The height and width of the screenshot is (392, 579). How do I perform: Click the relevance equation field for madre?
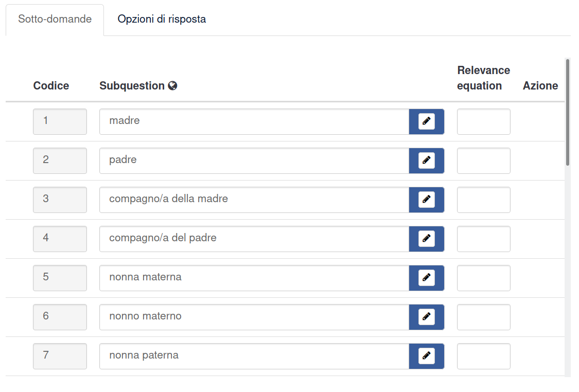click(x=483, y=121)
